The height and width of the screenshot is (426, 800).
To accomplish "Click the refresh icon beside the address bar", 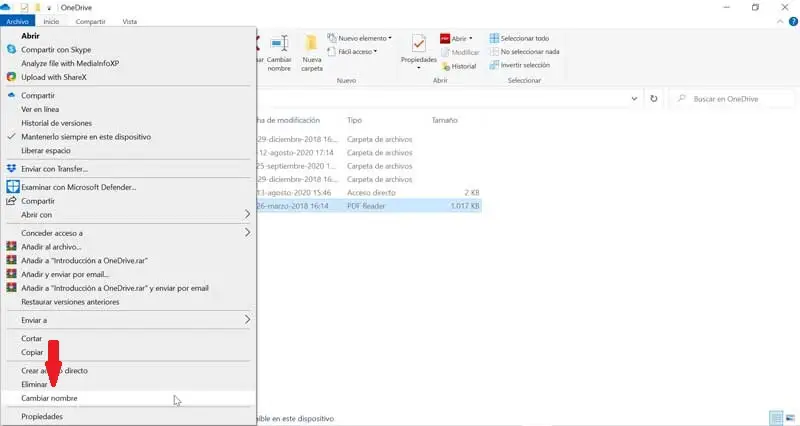I will 654,98.
